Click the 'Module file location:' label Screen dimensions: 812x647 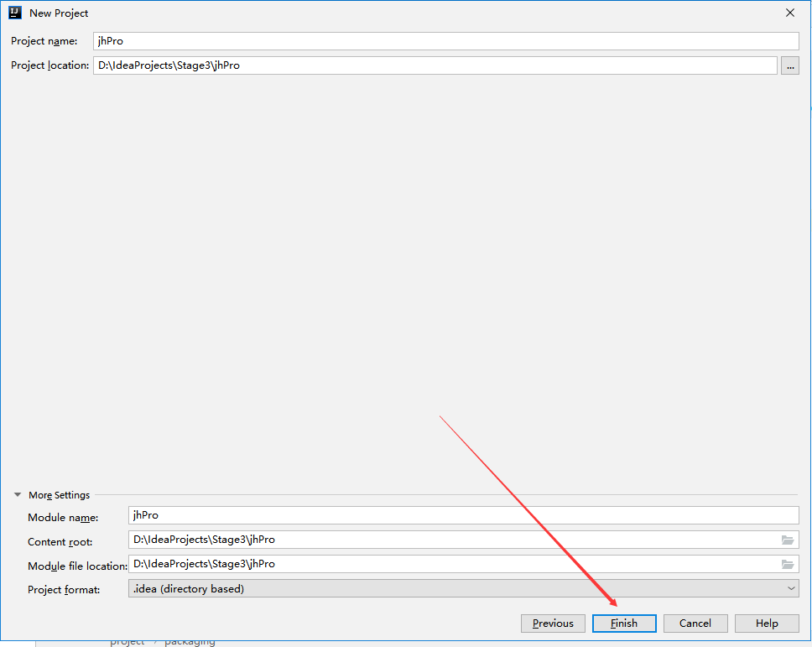click(x=77, y=566)
